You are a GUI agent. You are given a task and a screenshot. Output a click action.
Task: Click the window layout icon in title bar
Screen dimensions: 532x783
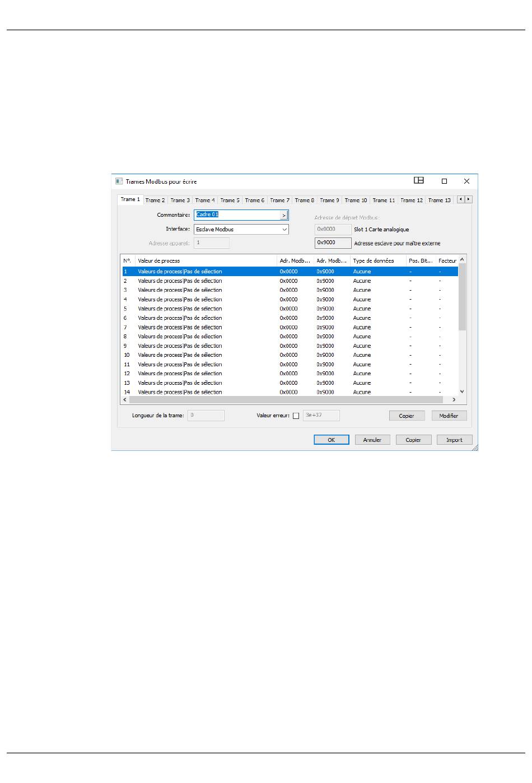coord(419,180)
